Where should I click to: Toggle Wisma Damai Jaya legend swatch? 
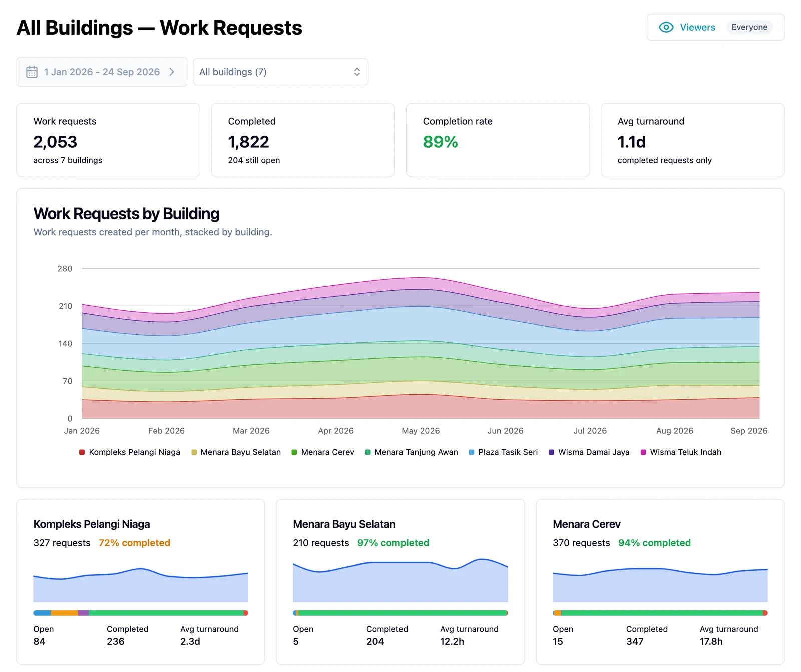coord(551,452)
